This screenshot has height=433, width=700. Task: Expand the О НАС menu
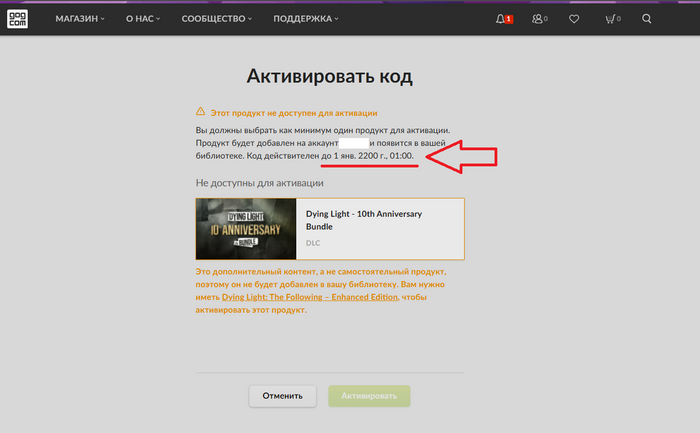click(143, 19)
